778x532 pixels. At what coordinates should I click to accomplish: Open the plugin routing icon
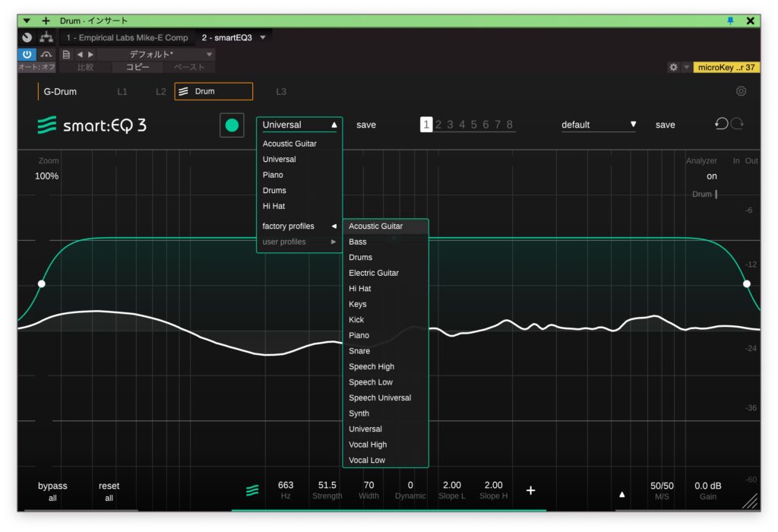click(x=46, y=37)
